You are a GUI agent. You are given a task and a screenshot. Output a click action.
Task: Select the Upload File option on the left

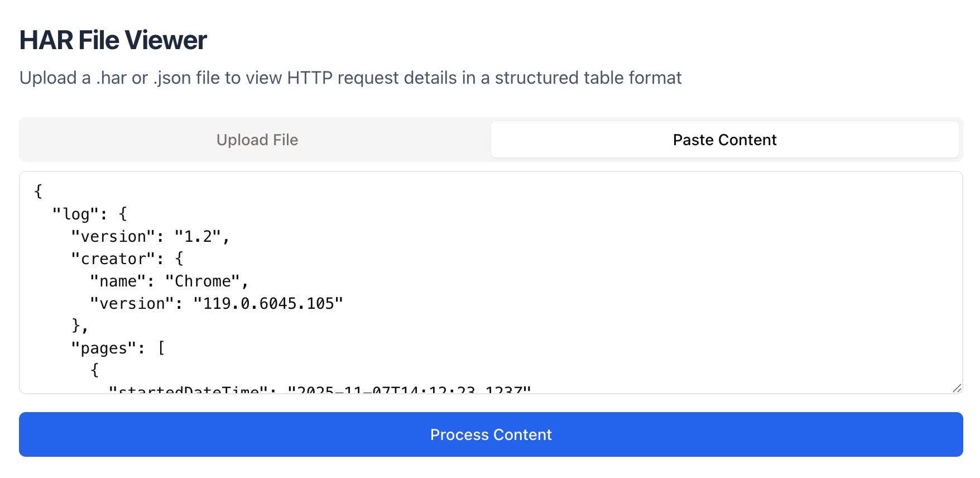(257, 140)
